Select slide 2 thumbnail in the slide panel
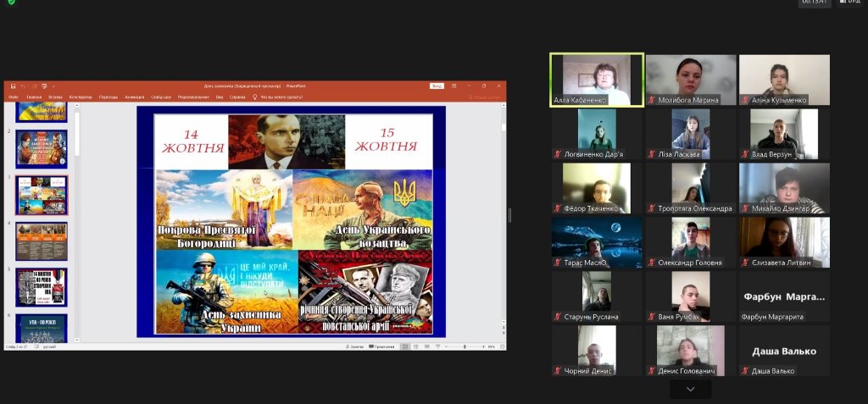868x404 pixels. [x=42, y=149]
